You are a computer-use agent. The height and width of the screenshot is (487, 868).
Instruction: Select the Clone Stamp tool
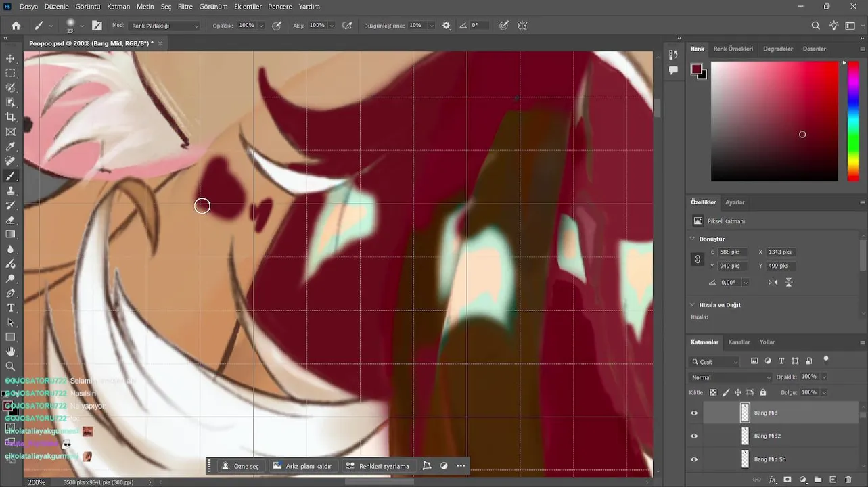[x=10, y=191]
